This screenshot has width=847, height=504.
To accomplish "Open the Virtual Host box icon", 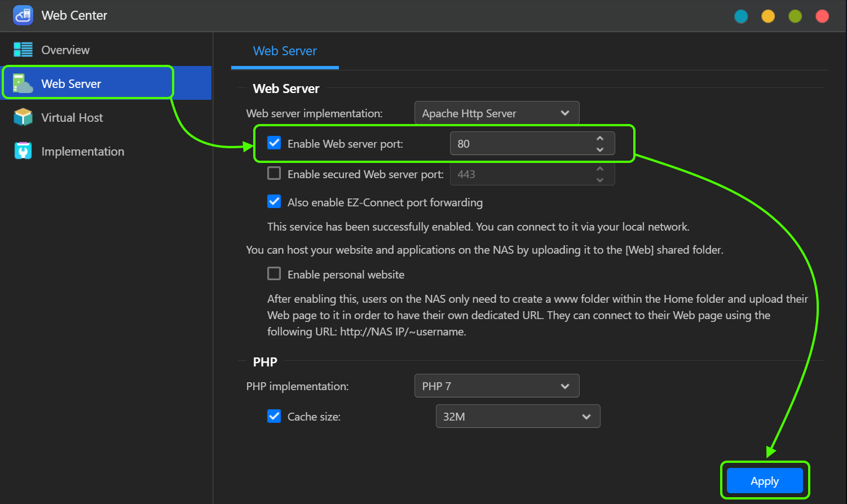I will 23,117.
